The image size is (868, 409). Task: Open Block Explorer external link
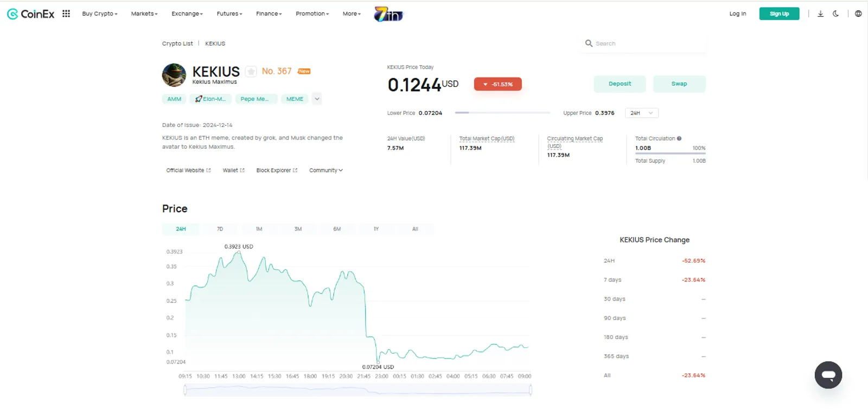tap(277, 170)
